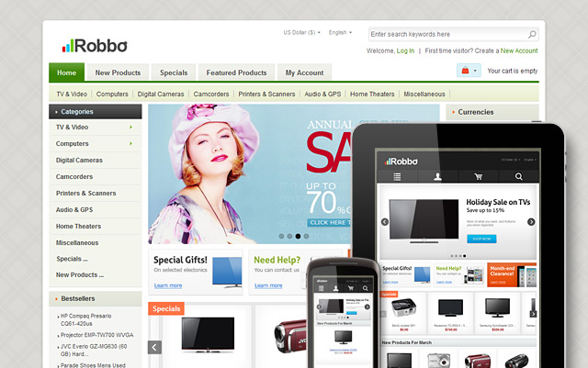This screenshot has height=368, width=588.
Task: Click the 'Your cart is empty' text
Action: 513,71
